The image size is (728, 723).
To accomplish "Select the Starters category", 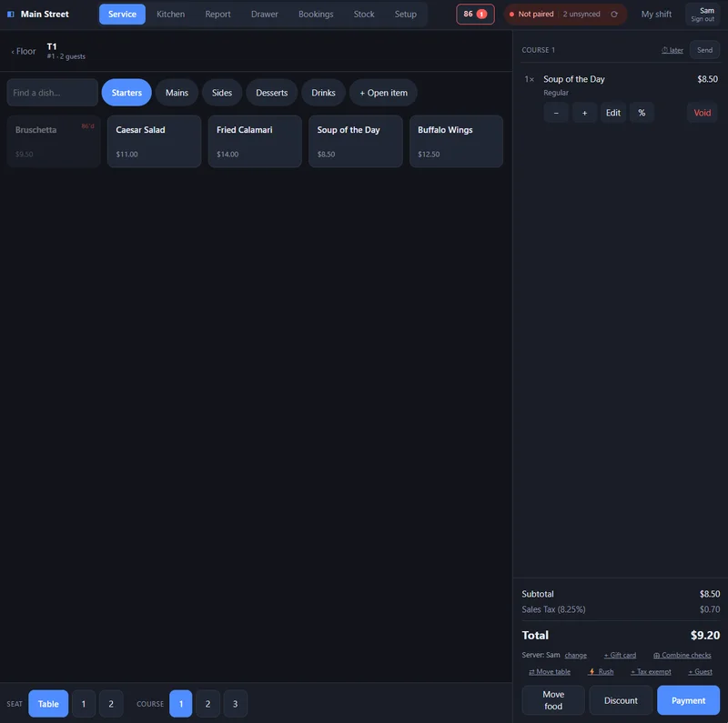I will [126, 93].
